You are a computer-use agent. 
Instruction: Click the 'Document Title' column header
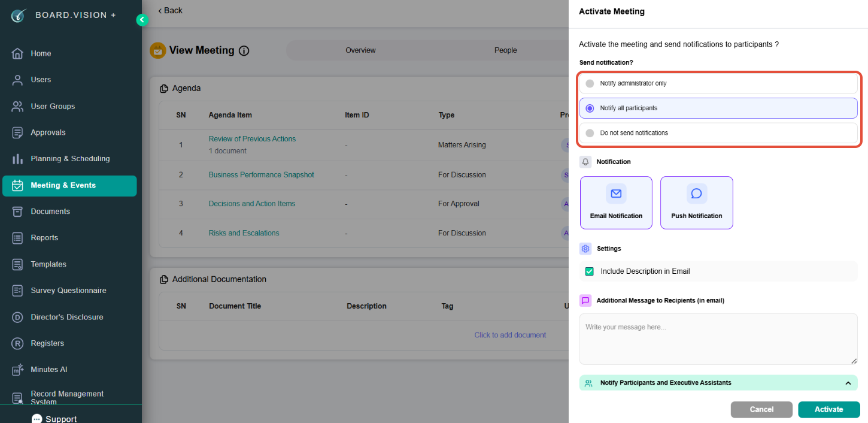coord(235,306)
